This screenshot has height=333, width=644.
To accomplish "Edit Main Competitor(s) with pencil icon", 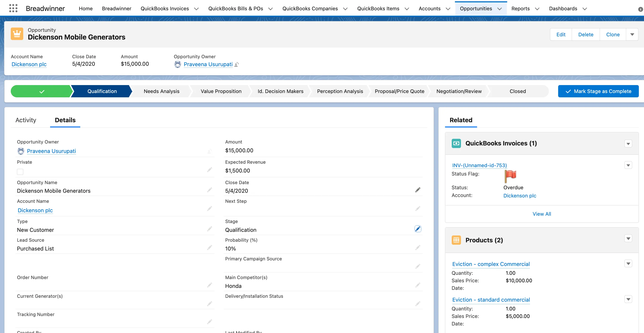I will pos(418,285).
